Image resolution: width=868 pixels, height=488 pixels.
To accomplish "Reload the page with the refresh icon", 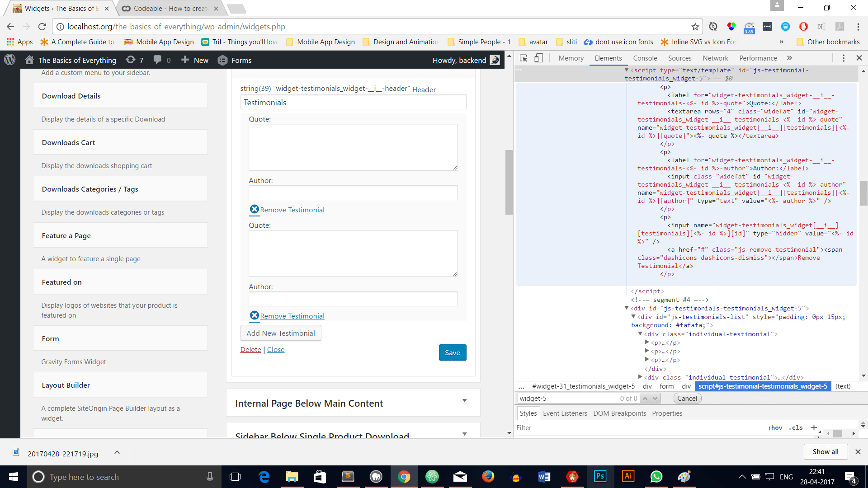I will pyautogui.click(x=42, y=27).
